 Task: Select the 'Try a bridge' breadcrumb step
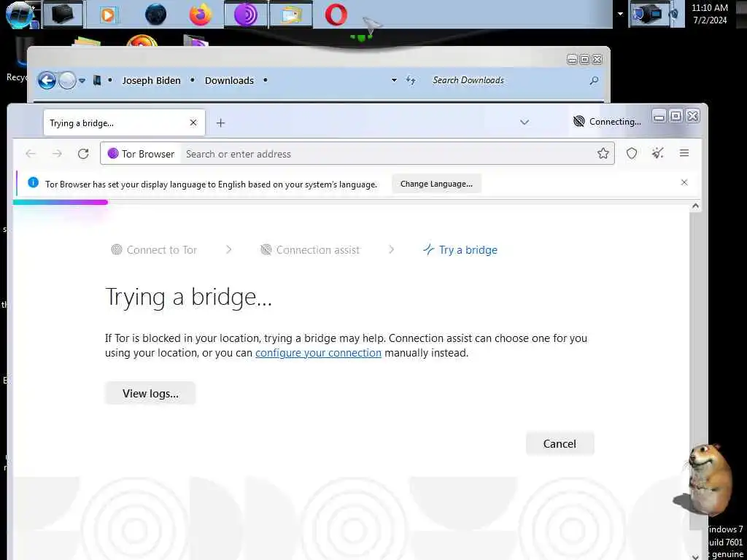coord(460,250)
